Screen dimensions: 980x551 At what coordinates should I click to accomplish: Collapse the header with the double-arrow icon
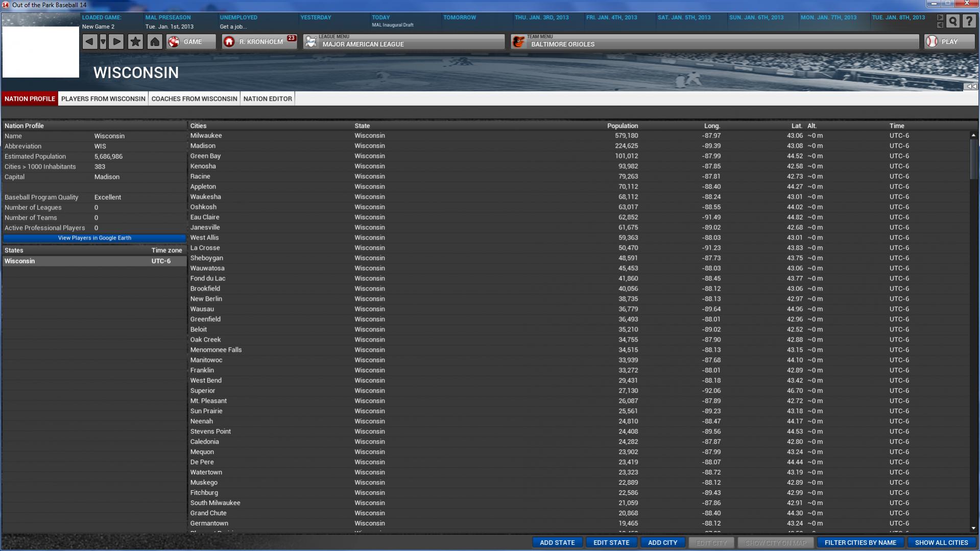tap(971, 86)
